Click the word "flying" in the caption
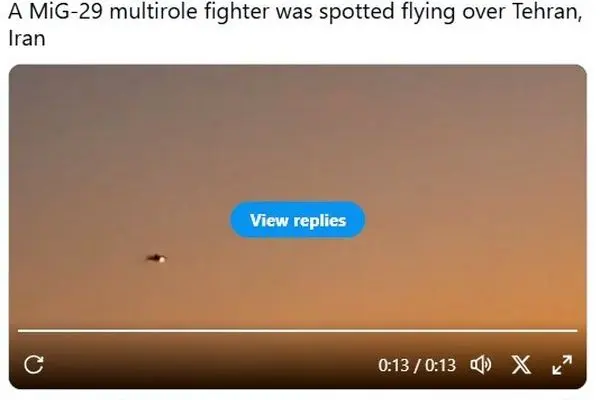Screen dimensions: 600x400 428,12
